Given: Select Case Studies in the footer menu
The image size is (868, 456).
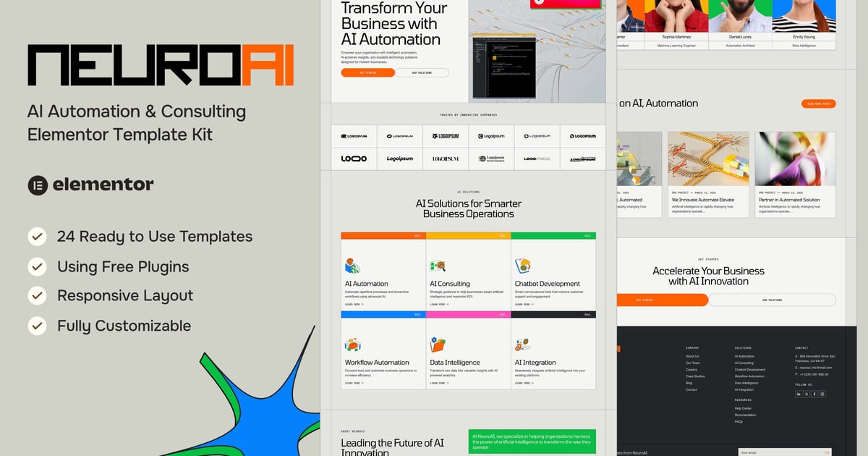Looking at the screenshot, I should (x=695, y=376).
